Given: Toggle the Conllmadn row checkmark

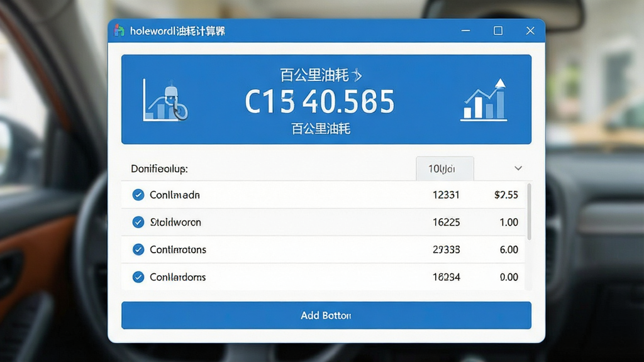Looking at the screenshot, I should [x=138, y=195].
